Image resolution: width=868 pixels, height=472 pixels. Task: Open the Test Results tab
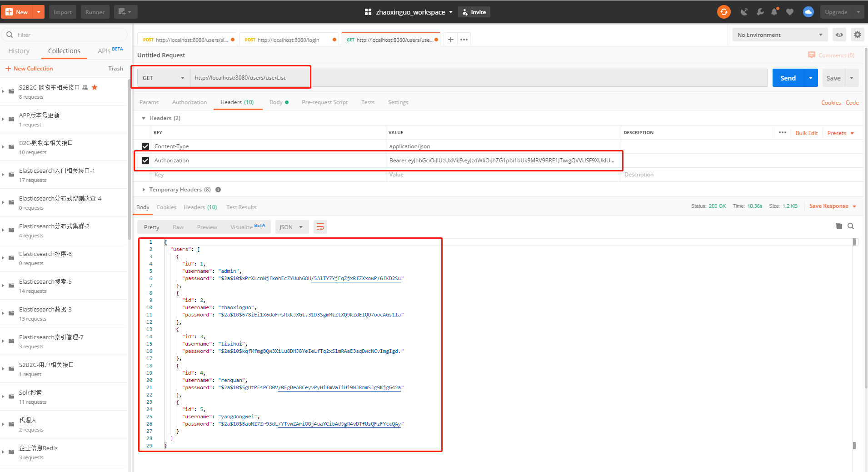point(241,207)
